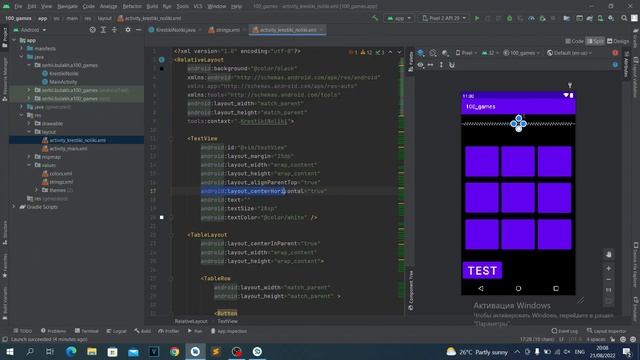Select activity_main.xml in project tree
The image size is (640, 360).
pos(65,149)
